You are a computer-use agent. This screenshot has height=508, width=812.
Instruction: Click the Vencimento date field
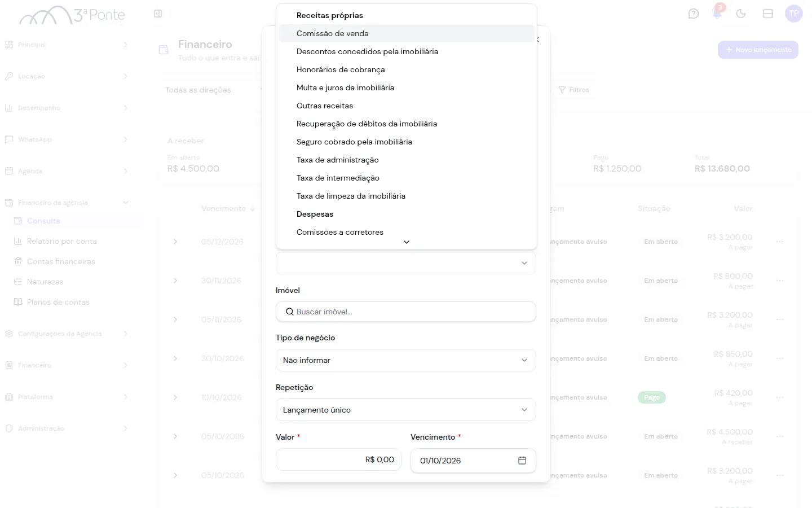tap(473, 461)
